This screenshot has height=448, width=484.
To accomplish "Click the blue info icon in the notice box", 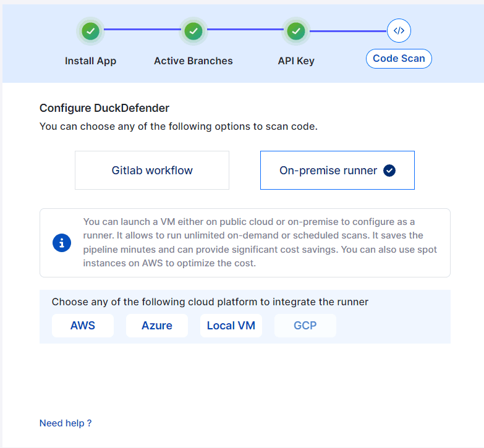I will [62, 243].
